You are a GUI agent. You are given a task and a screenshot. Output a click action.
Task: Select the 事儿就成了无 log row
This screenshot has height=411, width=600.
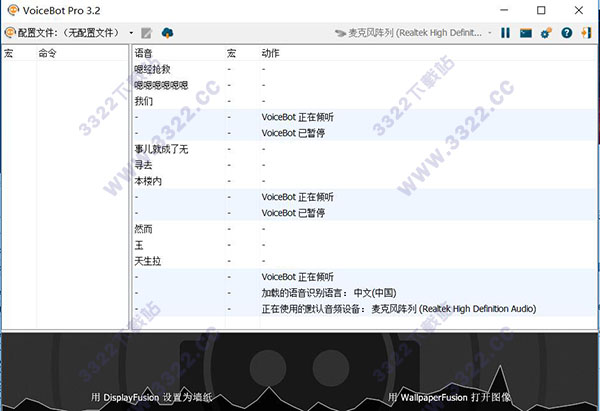click(x=364, y=149)
